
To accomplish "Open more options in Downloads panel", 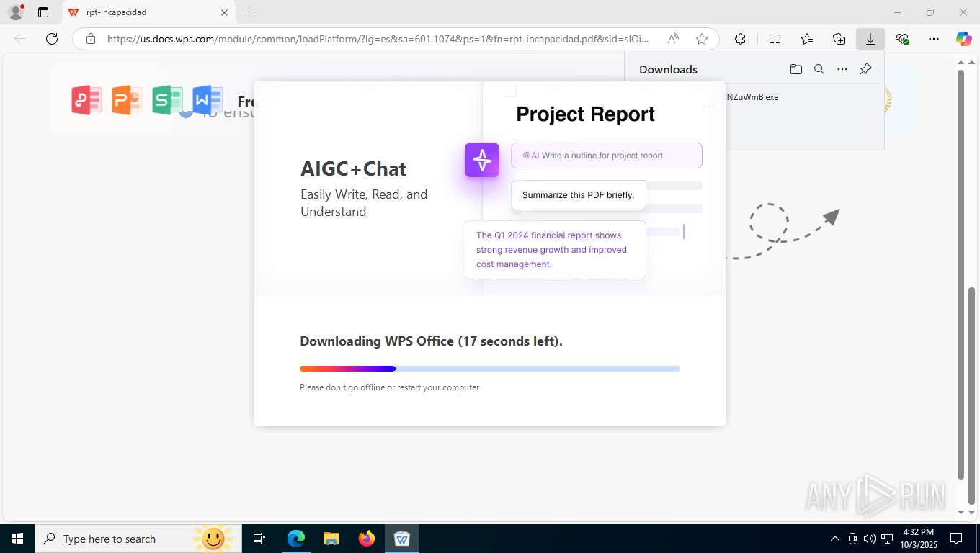I will [842, 69].
